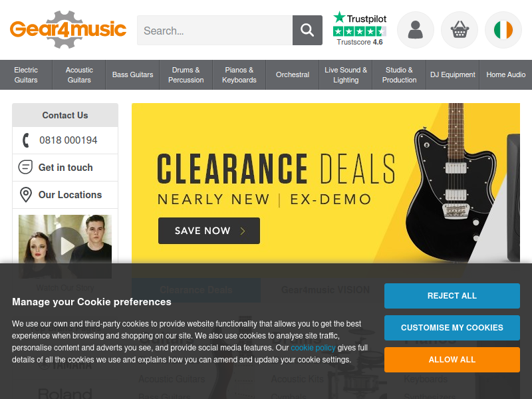Click the Trustpilot rating badge

[360, 29]
